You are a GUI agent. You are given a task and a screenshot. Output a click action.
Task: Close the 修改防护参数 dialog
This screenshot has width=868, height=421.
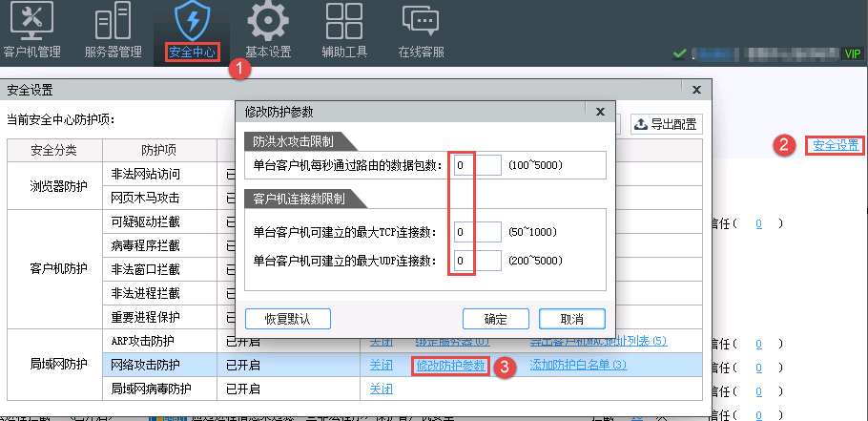[x=599, y=112]
